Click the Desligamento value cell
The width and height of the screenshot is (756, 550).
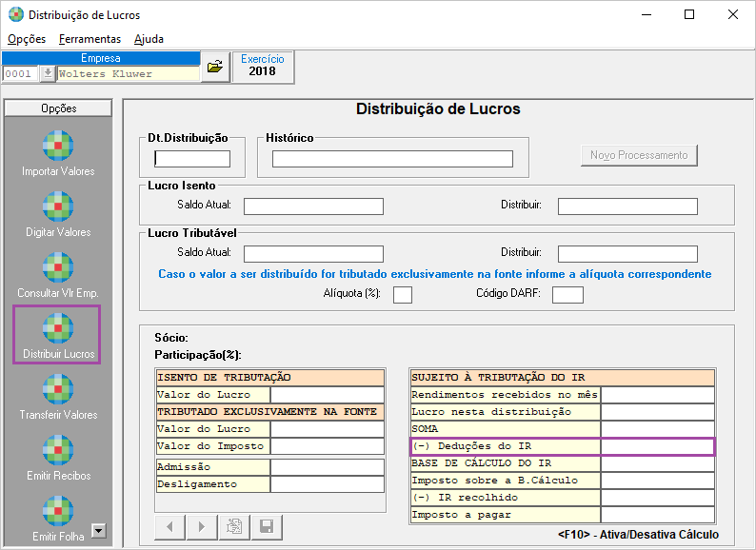tap(328, 484)
